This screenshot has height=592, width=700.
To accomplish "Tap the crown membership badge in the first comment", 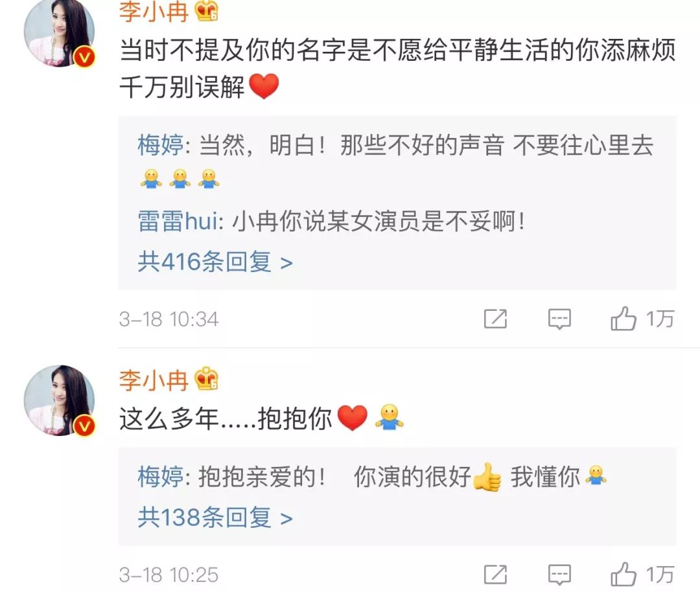I will (206, 11).
